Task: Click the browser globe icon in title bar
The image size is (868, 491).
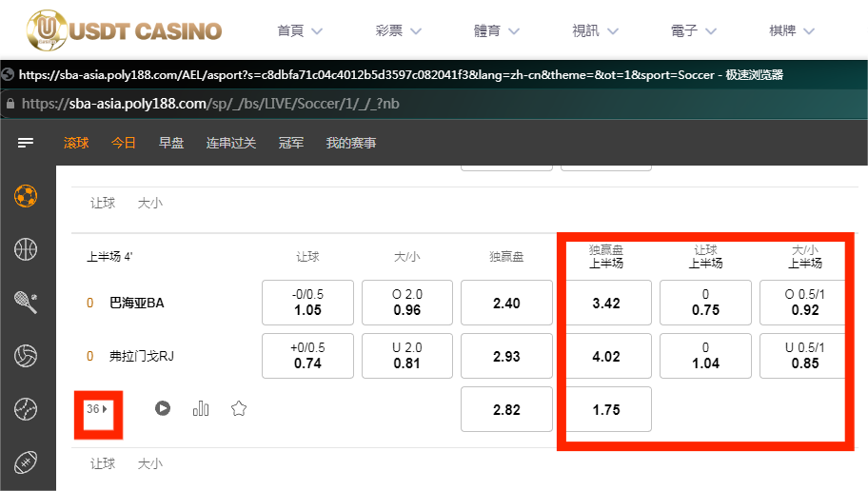Action: [8, 74]
